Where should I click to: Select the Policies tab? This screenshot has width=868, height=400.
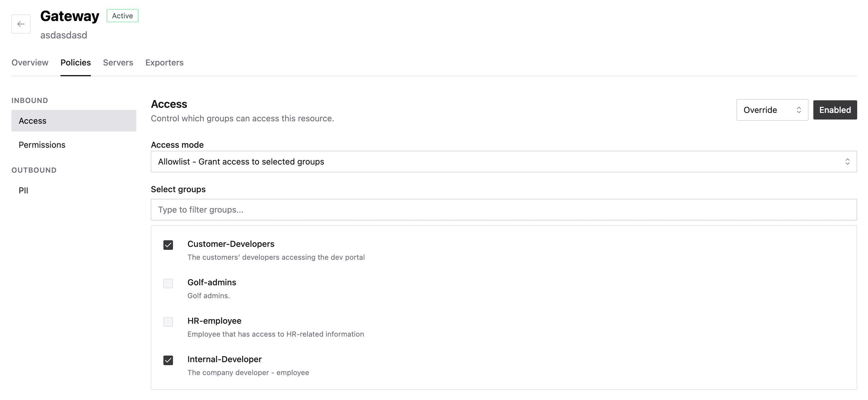(x=75, y=63)
